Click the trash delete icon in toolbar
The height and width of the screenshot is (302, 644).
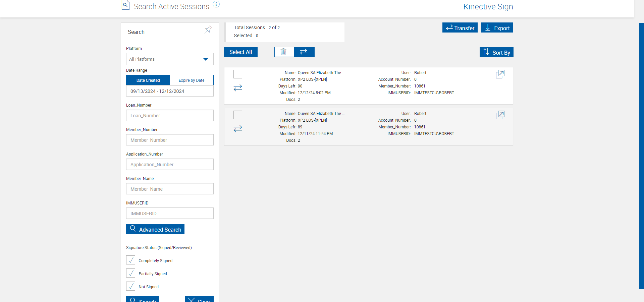coord(284,52)
